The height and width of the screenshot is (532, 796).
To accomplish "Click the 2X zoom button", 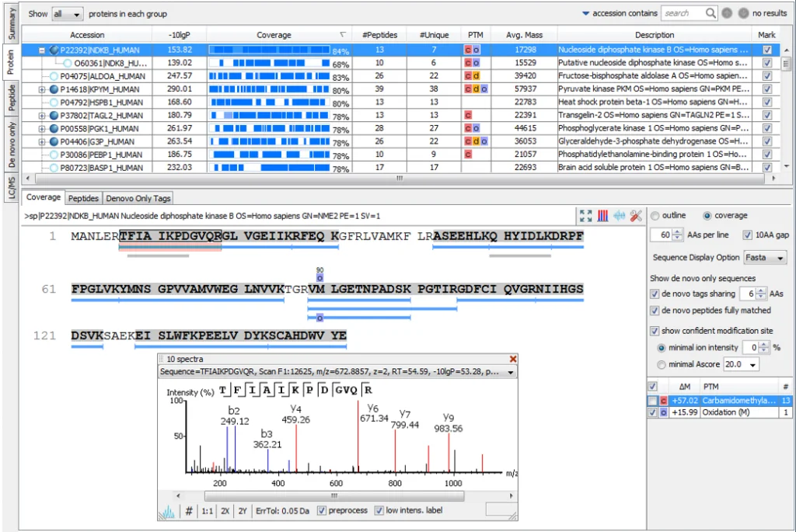I will tap(225, 511).
